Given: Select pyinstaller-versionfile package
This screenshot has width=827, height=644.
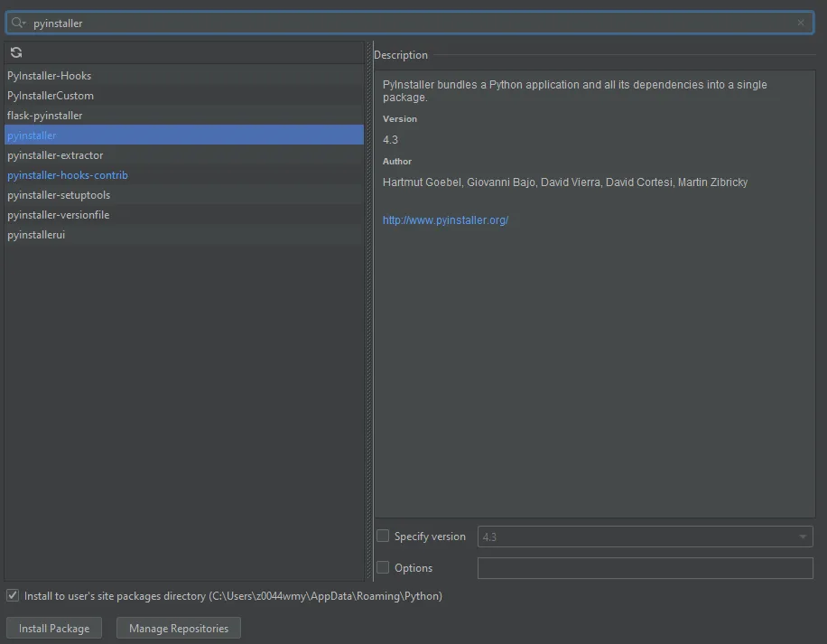Looking at the screenshot, I should 183,215.
